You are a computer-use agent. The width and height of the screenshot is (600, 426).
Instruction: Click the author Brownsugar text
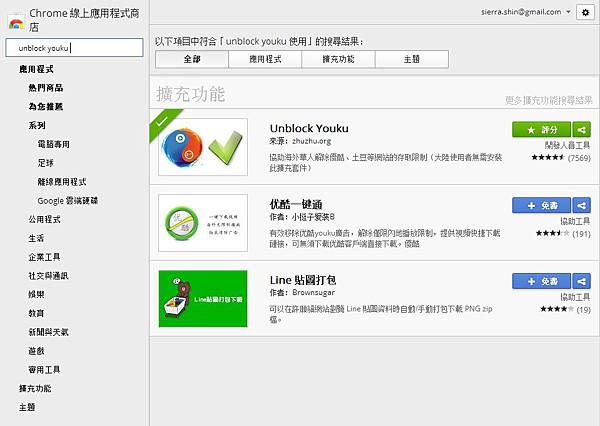coord(313,292)
